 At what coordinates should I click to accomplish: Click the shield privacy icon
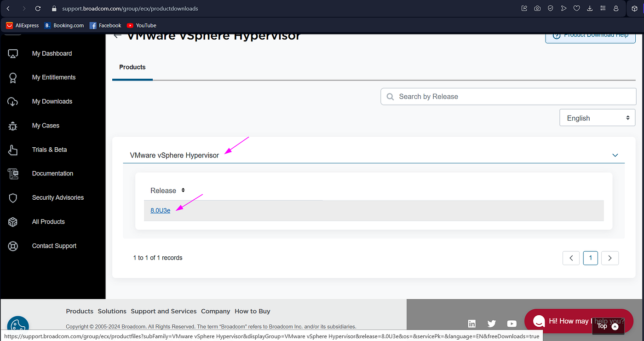(x=550, y=8)
